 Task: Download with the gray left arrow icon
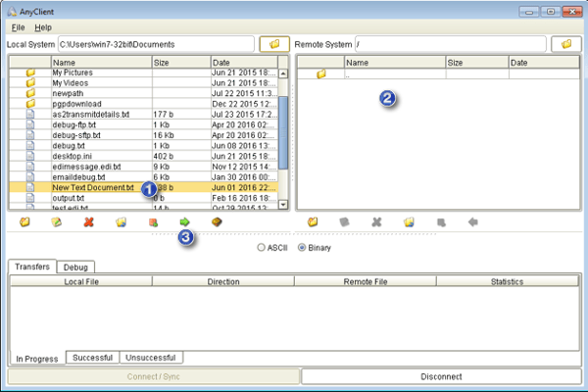point(473,222)
